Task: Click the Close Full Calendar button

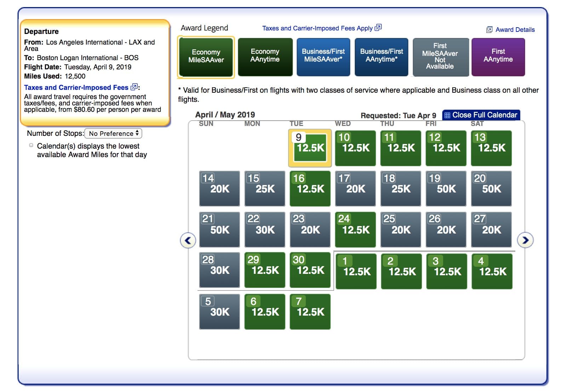Action: click(481, 115)
